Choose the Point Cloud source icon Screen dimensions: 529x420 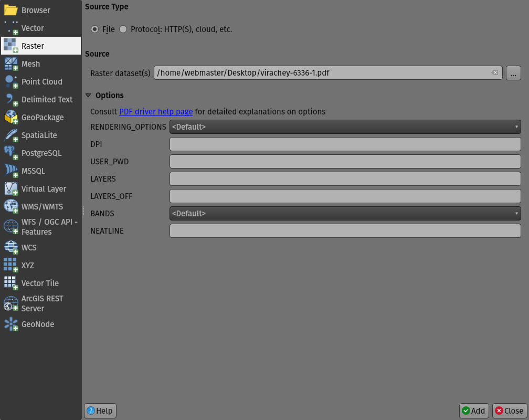11,82
